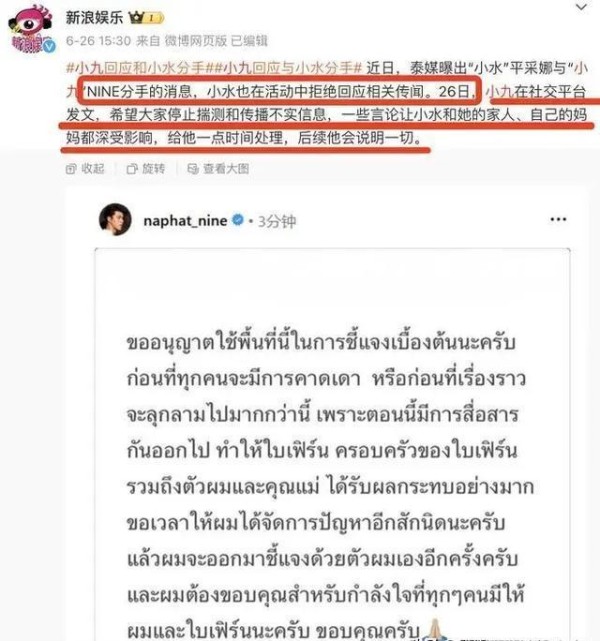This screenshot has height=641, width=600.
Task: Click the 旋转 rotate icon
Action: tap(132, 169)
